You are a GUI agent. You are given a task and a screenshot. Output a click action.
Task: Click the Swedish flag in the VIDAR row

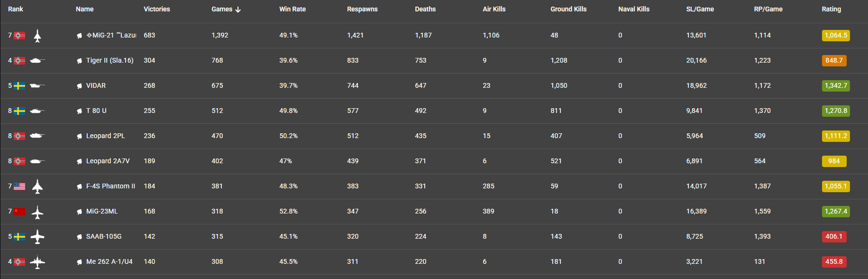point(19,86)
